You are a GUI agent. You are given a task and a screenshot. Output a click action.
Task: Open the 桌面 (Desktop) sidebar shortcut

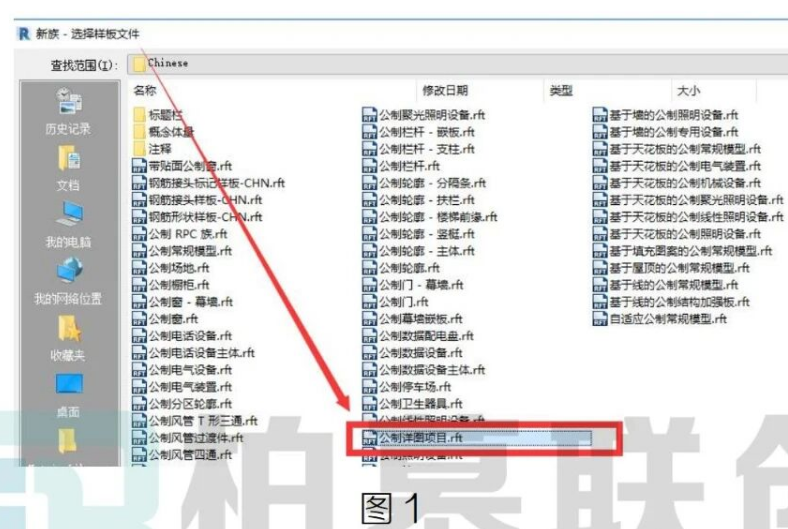68,395
